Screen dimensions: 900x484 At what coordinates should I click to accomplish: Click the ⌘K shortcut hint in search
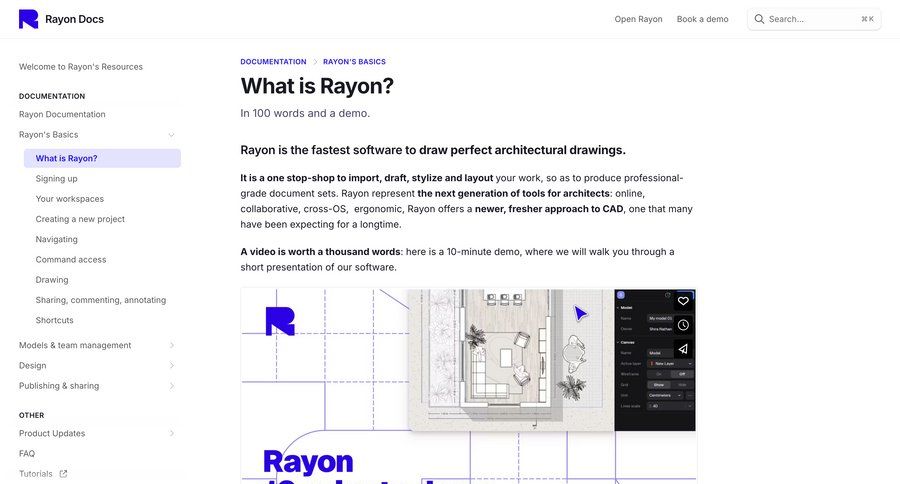tap(867, 19)
